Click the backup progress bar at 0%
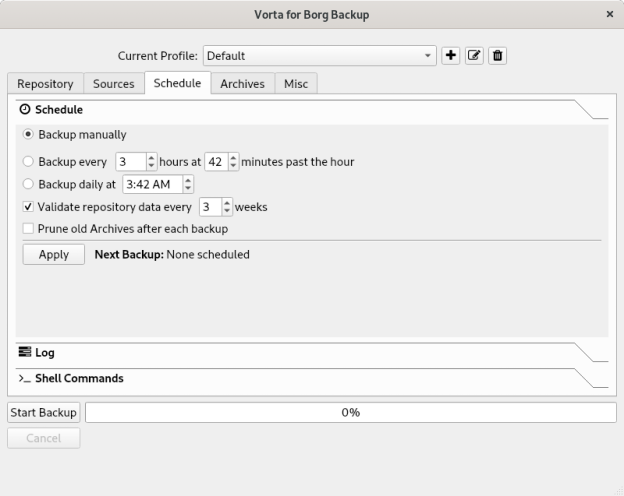The width and height of the screenshot is (624, 496). pos(350,412)
